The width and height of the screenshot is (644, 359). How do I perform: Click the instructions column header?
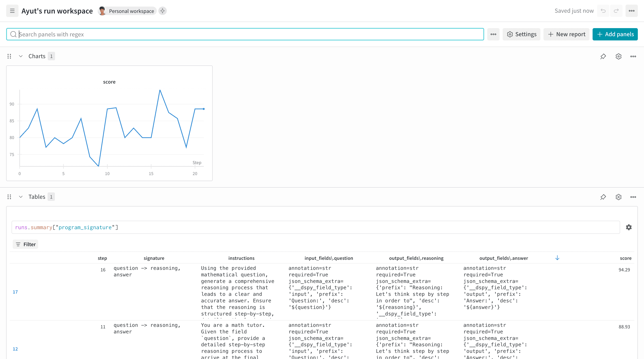pyautogui.click(x=241, y=258)
